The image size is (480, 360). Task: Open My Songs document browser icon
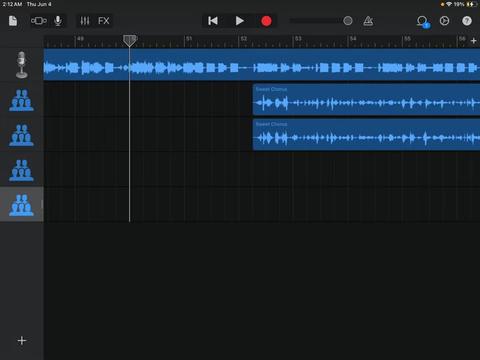click(x=13, y=21)
